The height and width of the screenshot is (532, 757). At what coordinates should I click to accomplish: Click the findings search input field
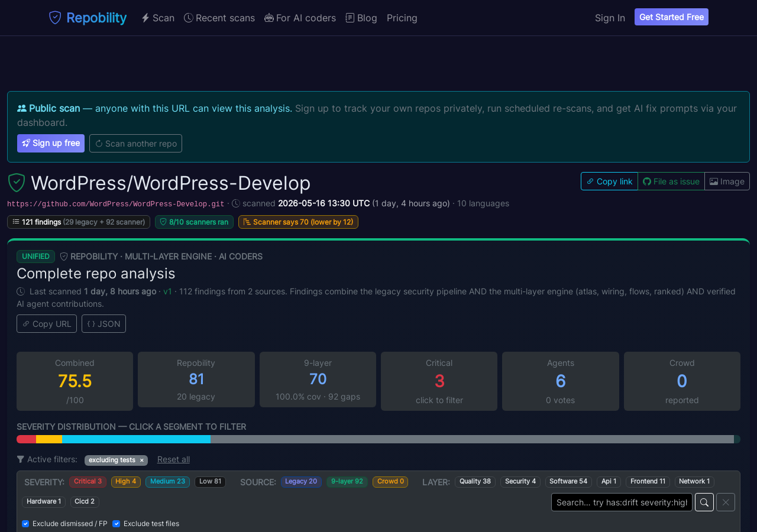click(x=622, y=502)
